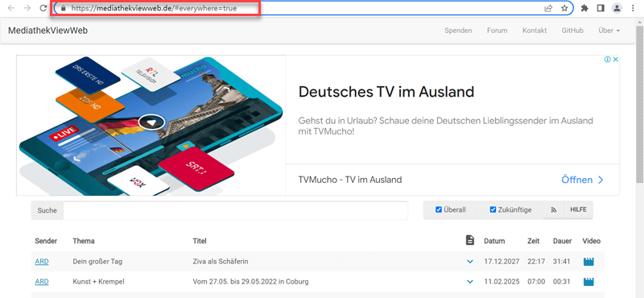This screenshot has height=298, width=644.
Task: Play video for Ziva als Schäferin
Action: point(588,262)
